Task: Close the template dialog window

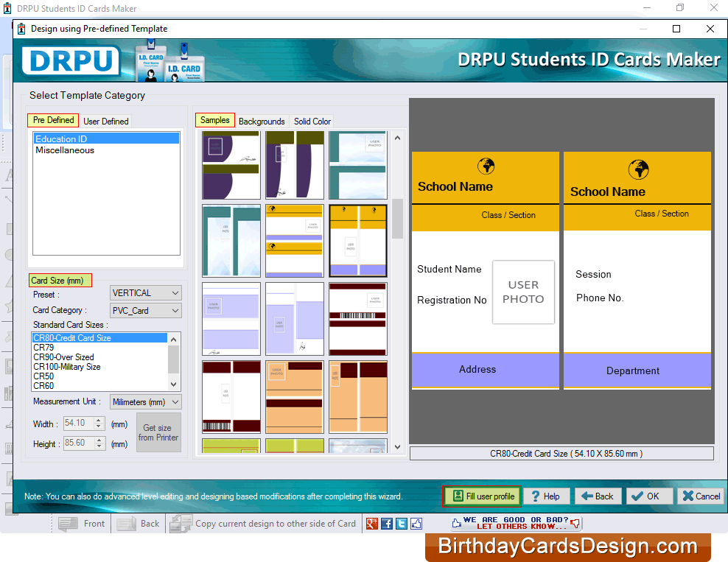Action: [710, 29]
